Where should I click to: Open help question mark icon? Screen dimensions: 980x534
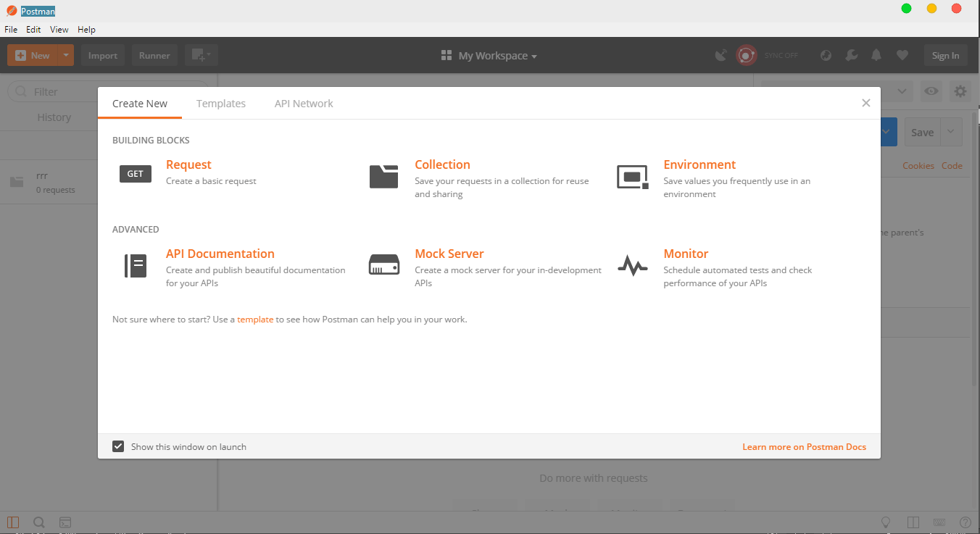[x=966, y=522]
